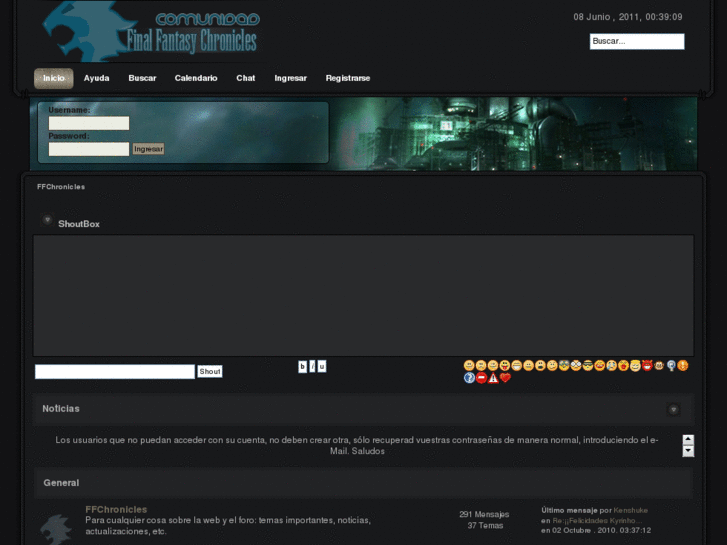Open the Calendario page

point(196,78)
